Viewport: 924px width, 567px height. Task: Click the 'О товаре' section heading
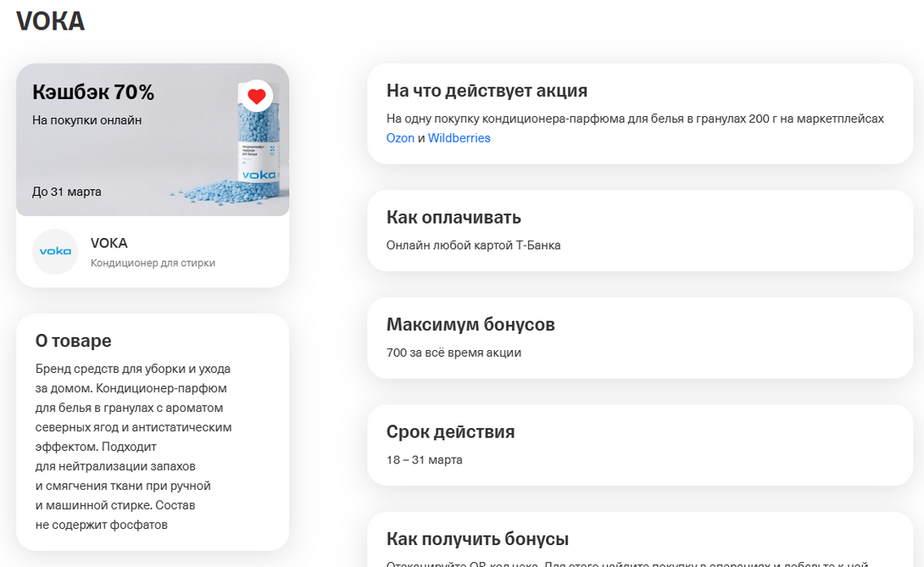point(73,341)
